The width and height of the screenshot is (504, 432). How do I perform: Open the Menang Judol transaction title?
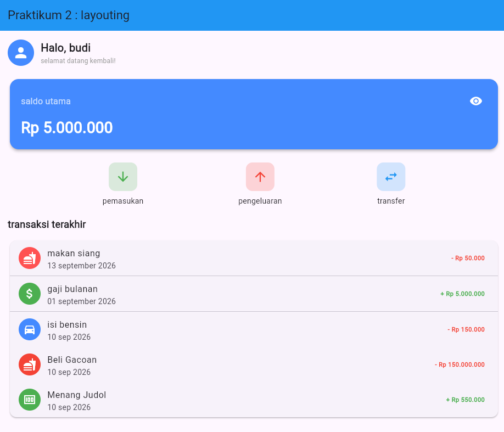point(77,395)
